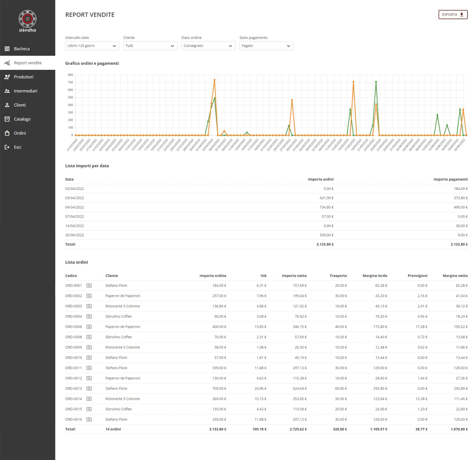Click Sbirulino Coffee in ORD-0004 row
476x460 pixels.
[118, 316]
